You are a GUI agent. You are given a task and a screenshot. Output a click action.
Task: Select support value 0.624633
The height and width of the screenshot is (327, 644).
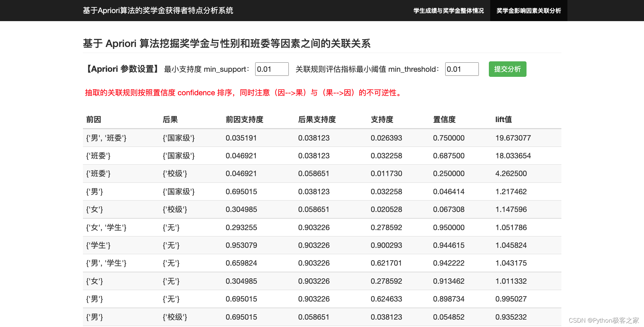386,299
